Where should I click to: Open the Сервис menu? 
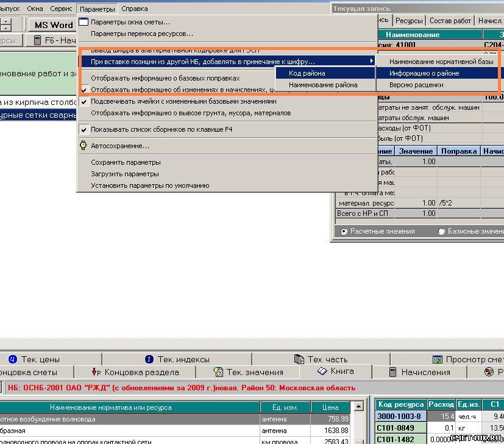pos(61,9)
